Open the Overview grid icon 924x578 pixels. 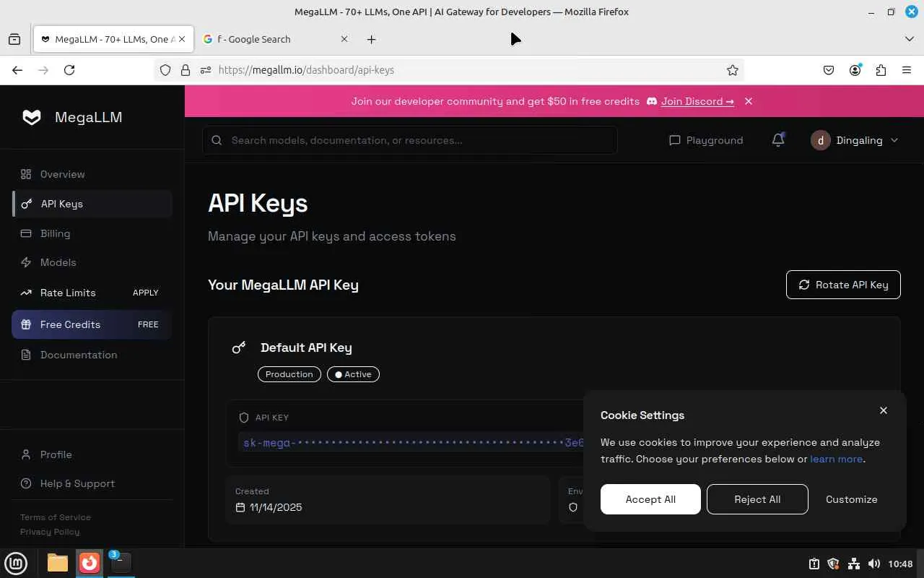click(x=26, y=174)
